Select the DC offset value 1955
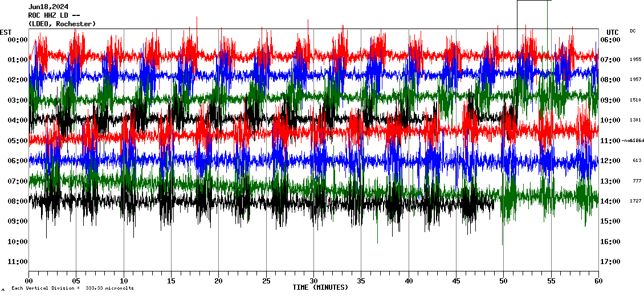The width and height of the screenshot is (644, 296). coord(635,59)
